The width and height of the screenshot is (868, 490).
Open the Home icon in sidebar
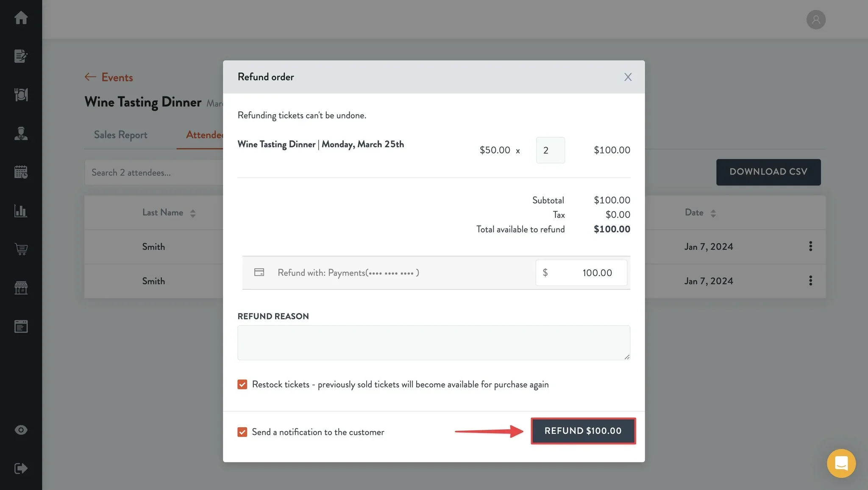[21, 18]
